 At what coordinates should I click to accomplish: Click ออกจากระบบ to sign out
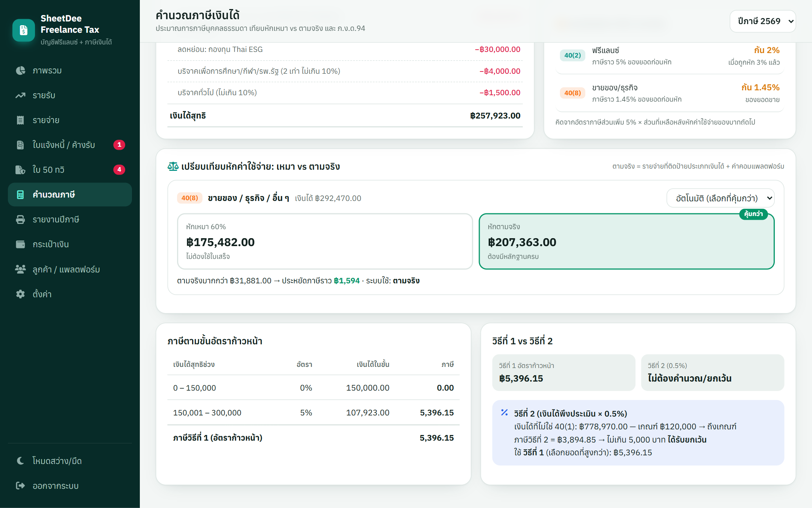click(x=70, y=485)
